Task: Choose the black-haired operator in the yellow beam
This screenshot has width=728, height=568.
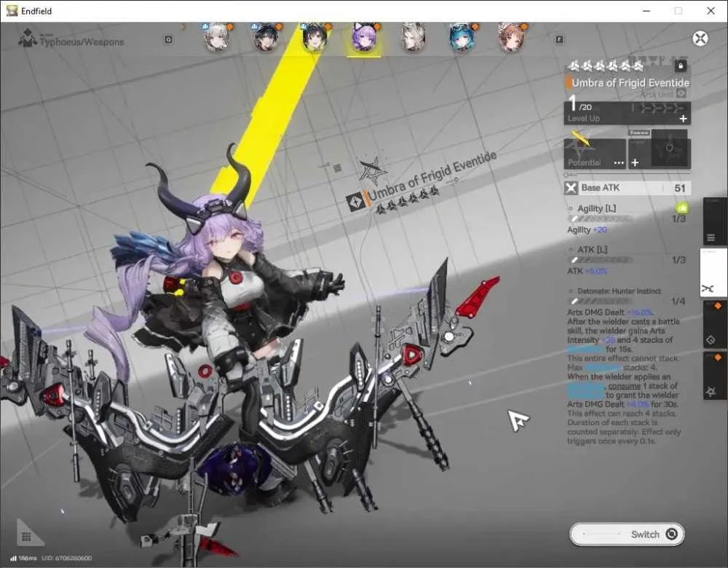Action: click(315, 38)
